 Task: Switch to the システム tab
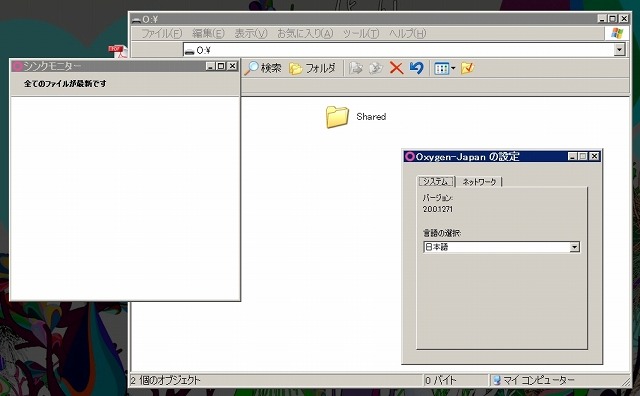click(436, 181)
